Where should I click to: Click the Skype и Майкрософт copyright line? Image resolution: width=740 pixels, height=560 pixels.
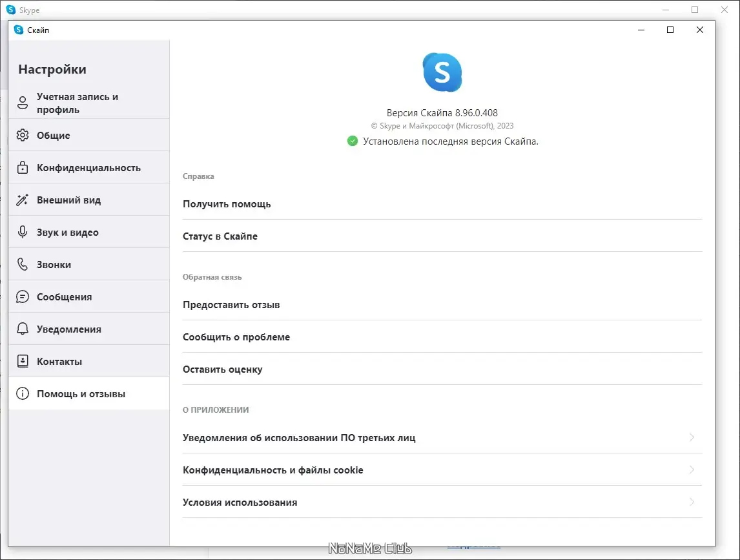tap(442, 126)
